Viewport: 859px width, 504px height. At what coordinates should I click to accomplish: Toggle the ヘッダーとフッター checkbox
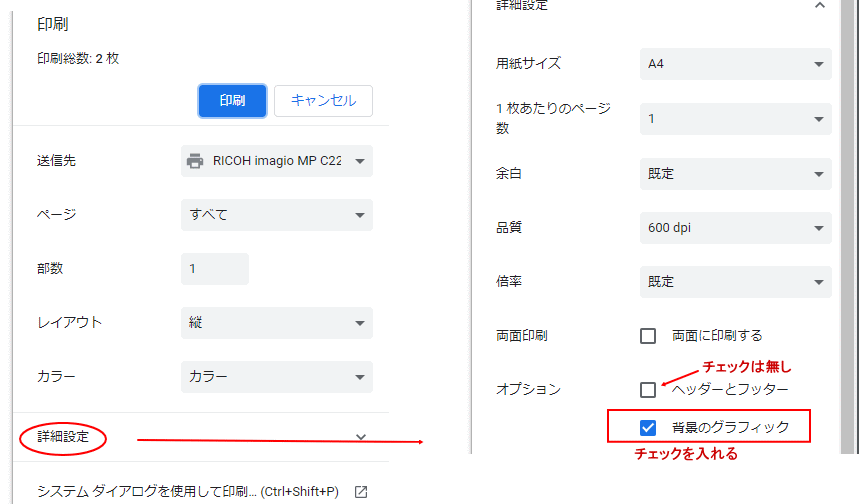(648, 390)
